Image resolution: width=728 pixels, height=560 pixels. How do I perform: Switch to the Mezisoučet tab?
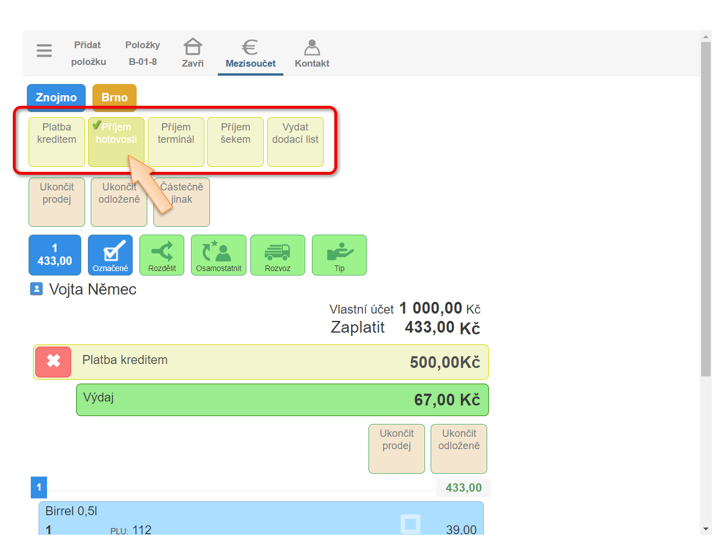[250, 53]
